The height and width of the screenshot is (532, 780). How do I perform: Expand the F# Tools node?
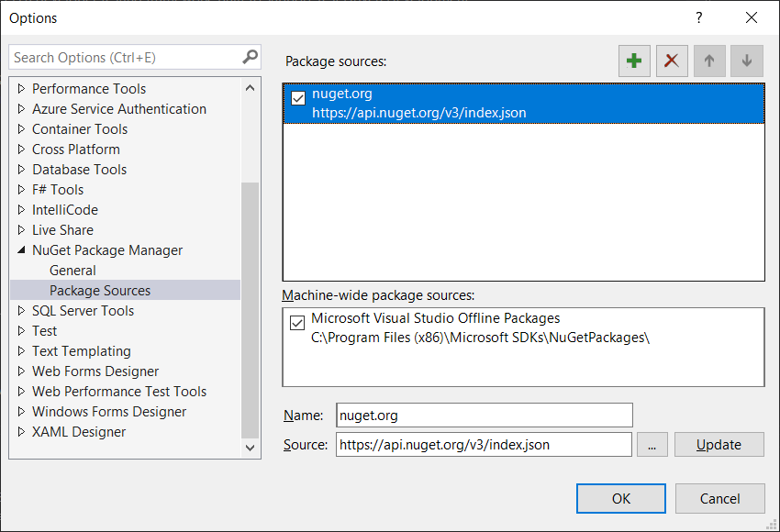click(21, 189)
